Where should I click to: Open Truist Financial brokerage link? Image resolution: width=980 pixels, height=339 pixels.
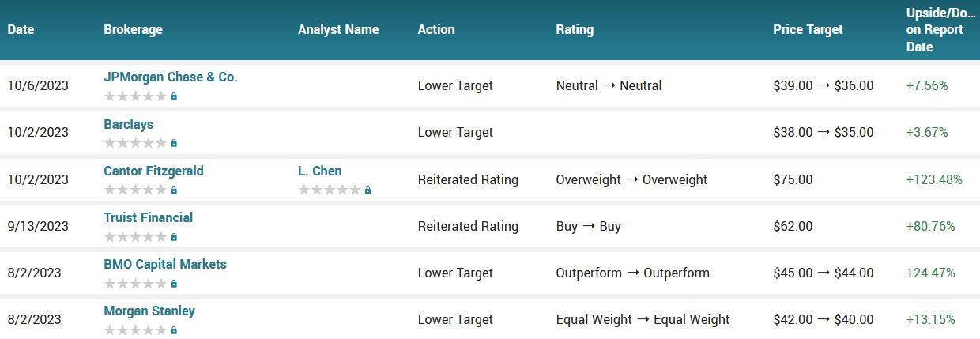pyautogui.click(x=149, y=217)
